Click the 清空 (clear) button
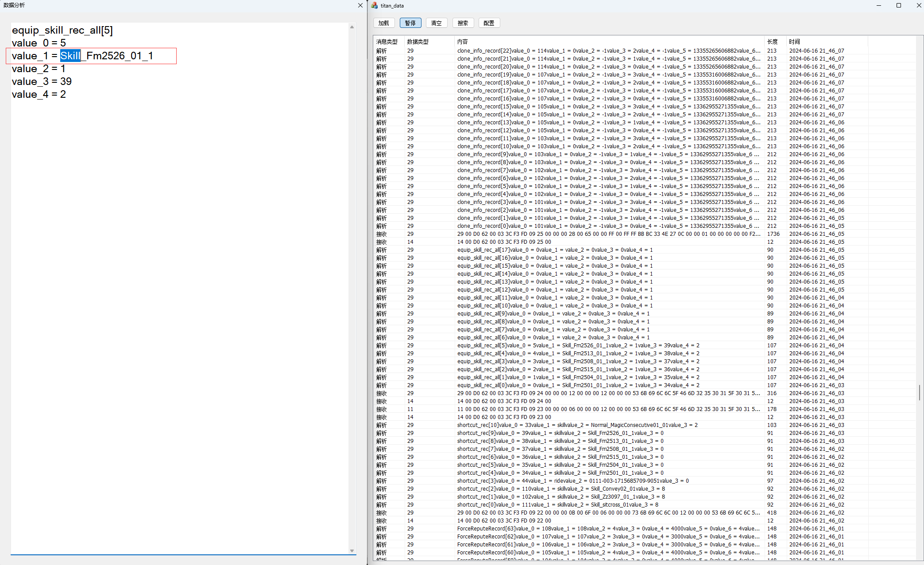The height and width of the screenshot is (565, 924). 436,23
